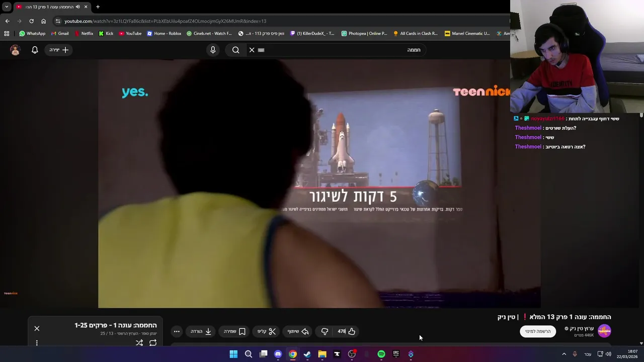
Task: Click the magnifier search icon
Action: coord(235,50)
